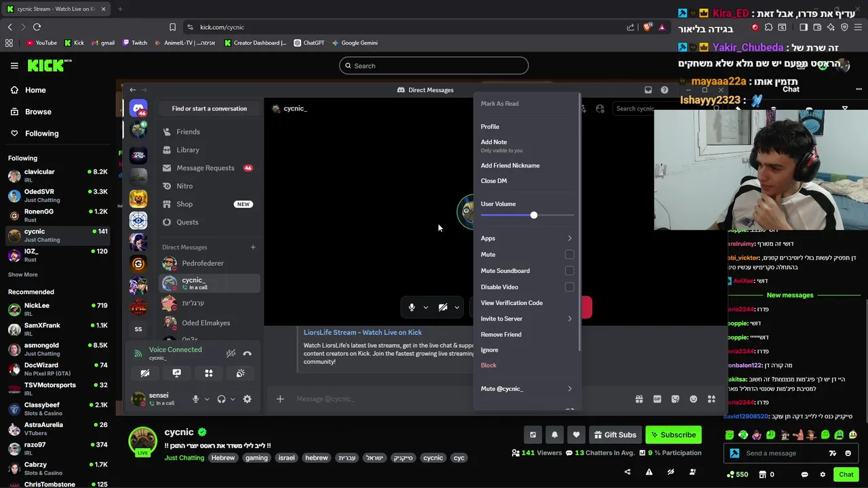Open the Oded Elmakyes direct message
This screenshot has width=868, height=488.
tap(210, 323)
